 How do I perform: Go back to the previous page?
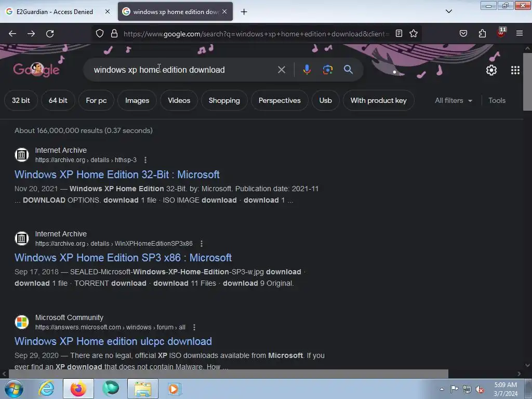12,34
